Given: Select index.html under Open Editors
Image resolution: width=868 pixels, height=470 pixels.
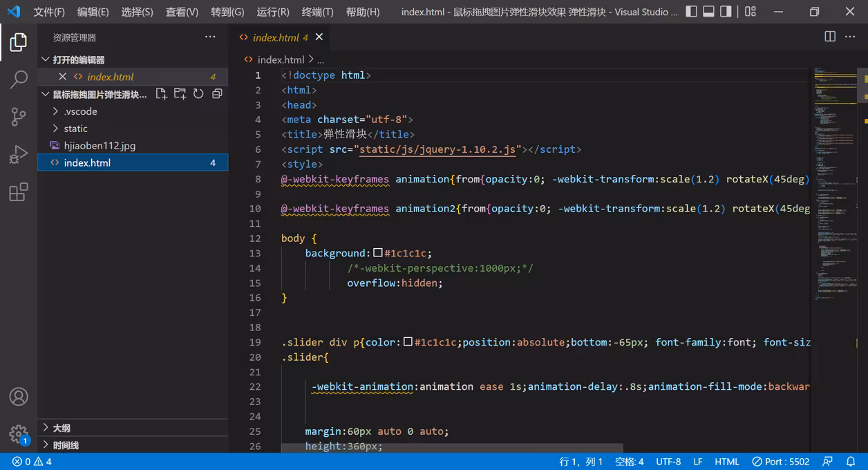Looking at the screenshot, I should point(133,77).
